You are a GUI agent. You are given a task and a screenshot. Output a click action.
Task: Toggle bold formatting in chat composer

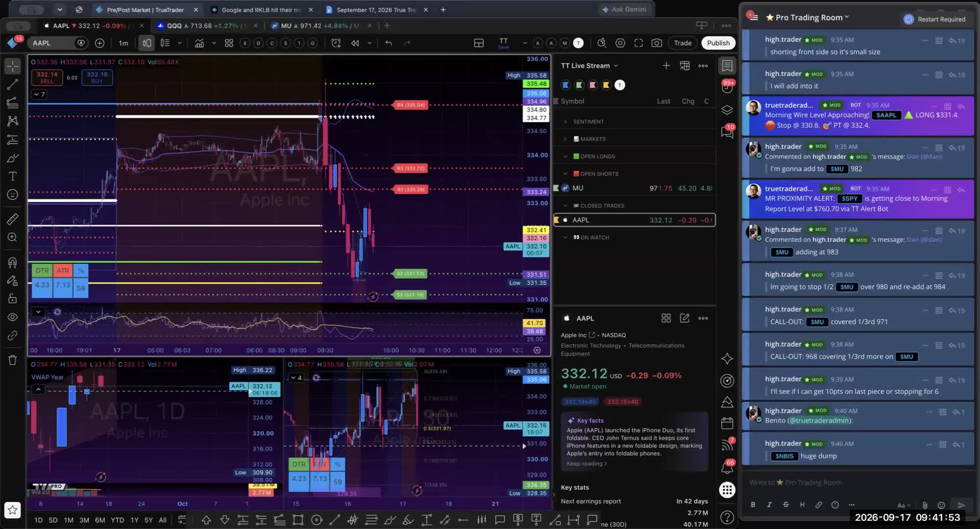[x=753, y=505]
